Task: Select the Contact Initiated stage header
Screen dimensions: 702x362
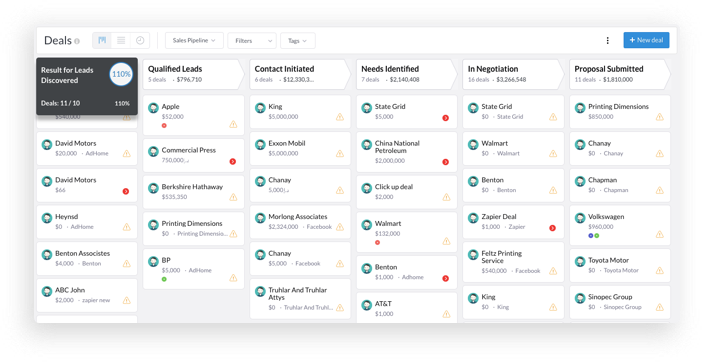Action: point(300,74)
